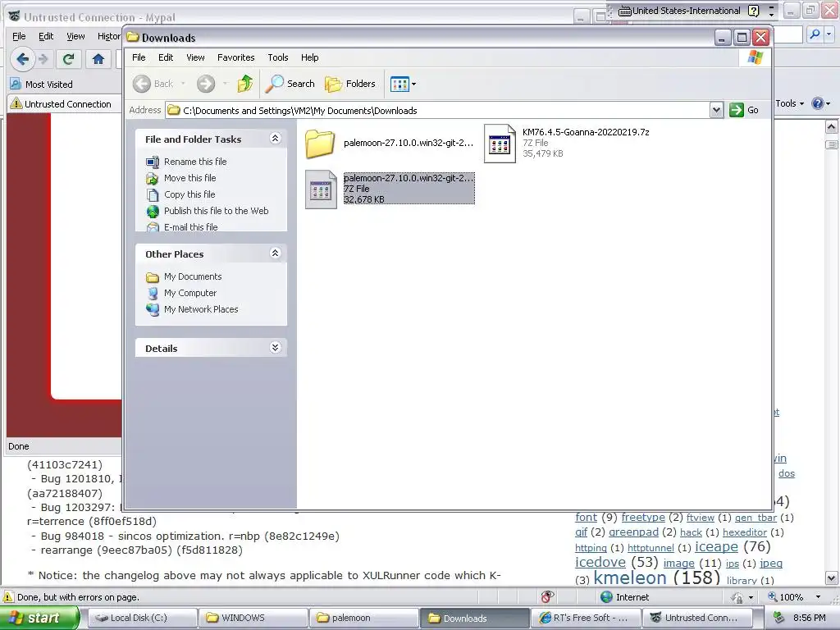Click the icedove tag link
This screenshot has width=840, height=630.
pos(600,562)
